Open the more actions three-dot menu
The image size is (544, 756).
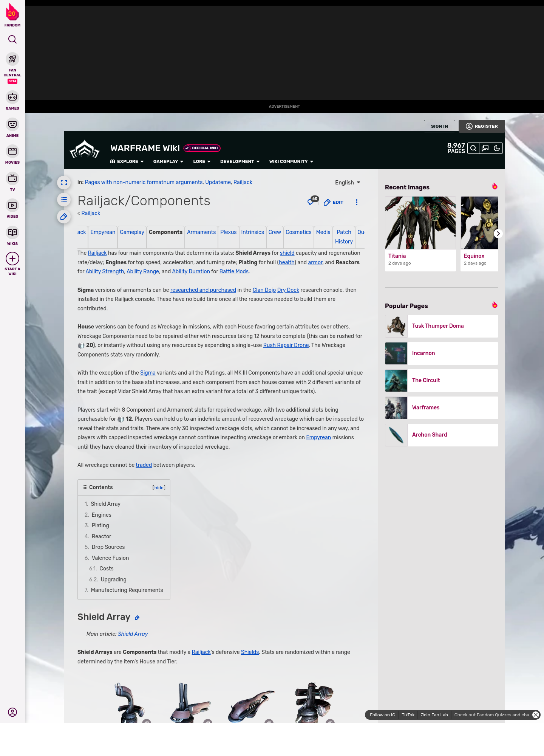coord(357,202)
